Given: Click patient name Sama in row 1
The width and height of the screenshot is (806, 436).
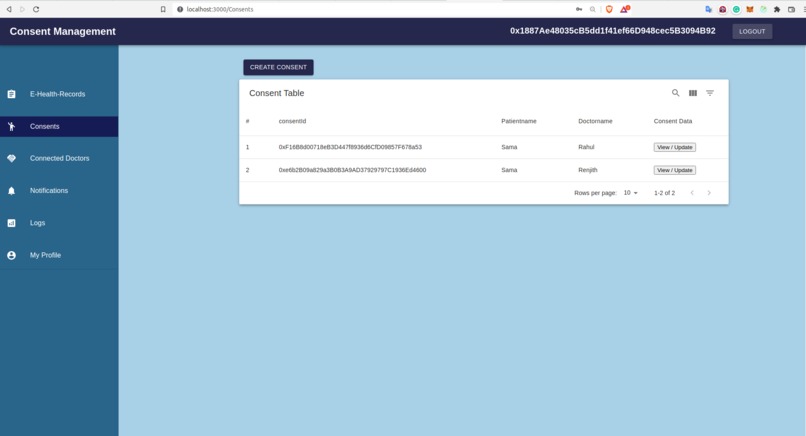Looking at the screenshot, I should (x=509, y=147).
